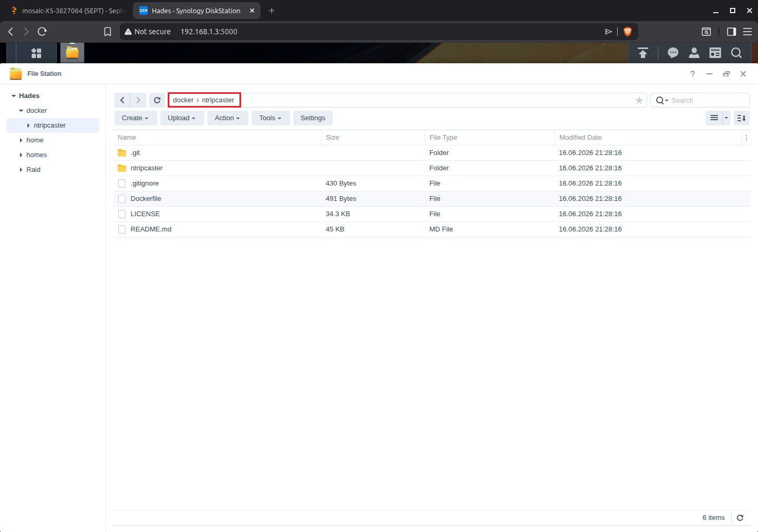
Task: Select the .gitignore file name
Action: (145, 183)
